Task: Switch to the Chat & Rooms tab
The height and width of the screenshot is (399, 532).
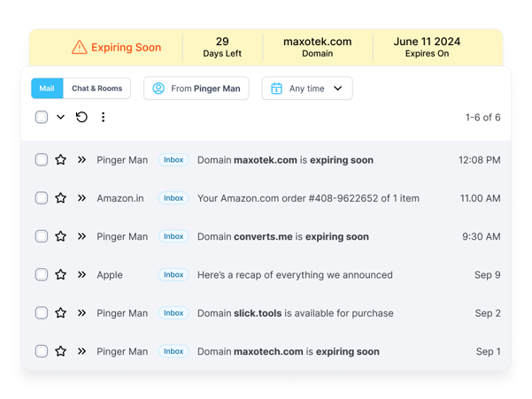Action: [96, 88]
